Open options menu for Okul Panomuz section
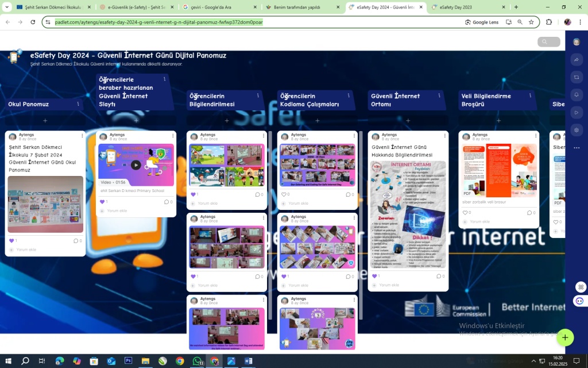588x368 pixels. pos(78,104)
